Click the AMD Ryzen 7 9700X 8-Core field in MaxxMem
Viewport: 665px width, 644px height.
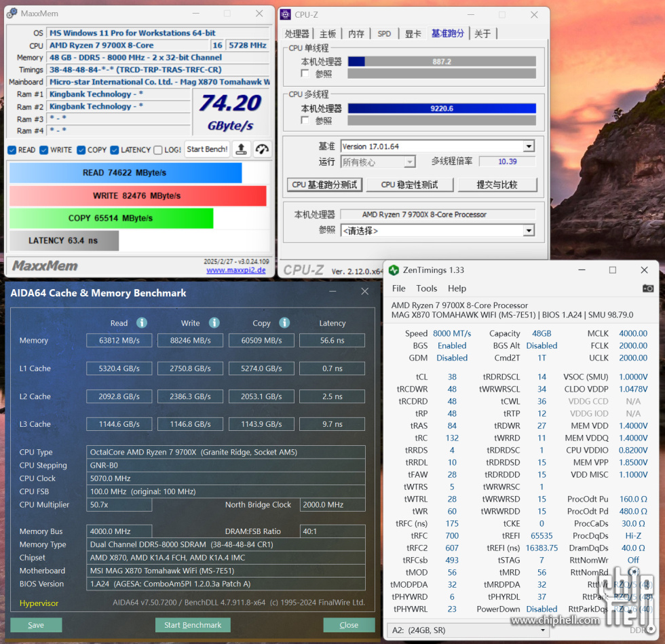129,45
